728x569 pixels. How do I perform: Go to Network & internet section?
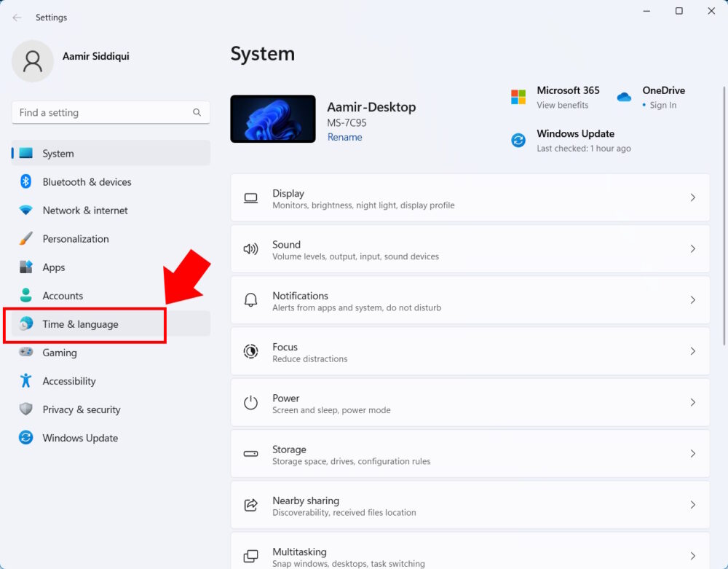[111, 210]
